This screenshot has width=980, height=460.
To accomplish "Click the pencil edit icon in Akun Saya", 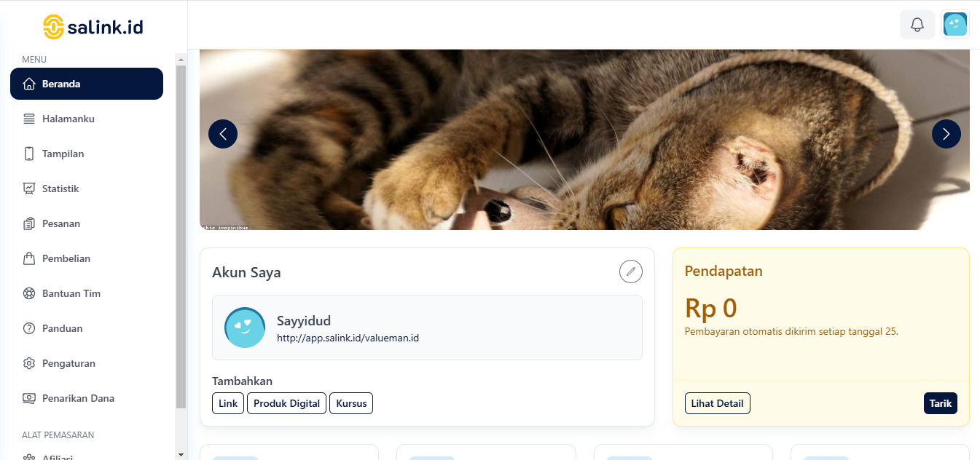I will coord(631,271).
